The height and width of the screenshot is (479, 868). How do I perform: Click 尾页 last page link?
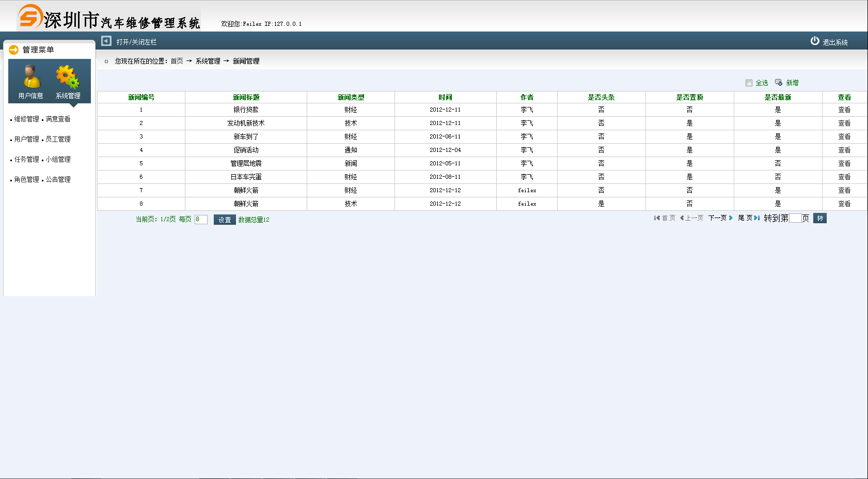tap(745, 218)
